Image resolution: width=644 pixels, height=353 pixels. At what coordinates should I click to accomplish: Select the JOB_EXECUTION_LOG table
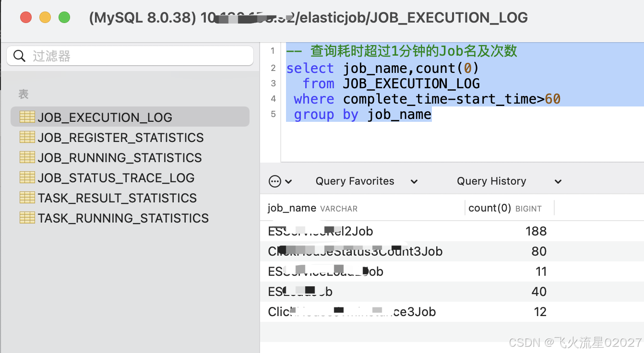130,117
